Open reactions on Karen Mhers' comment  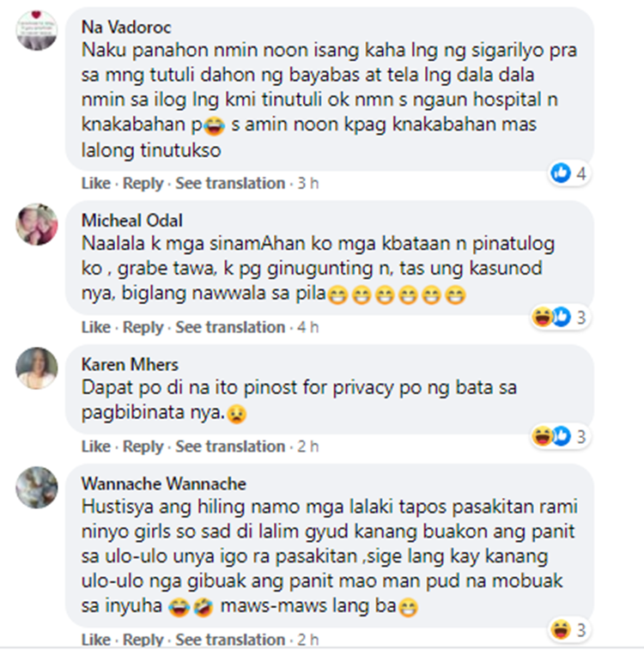[x=561, y=436]
